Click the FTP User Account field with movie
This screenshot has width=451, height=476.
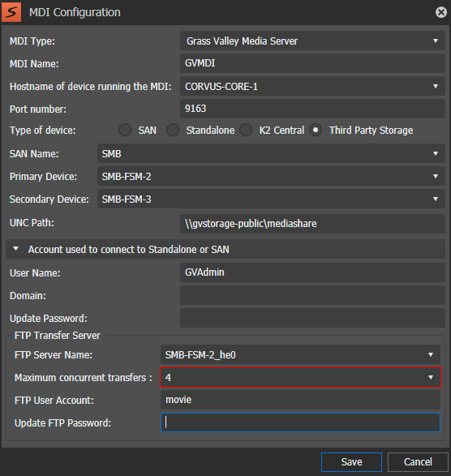pyautogui.click(x=300, y=400)
